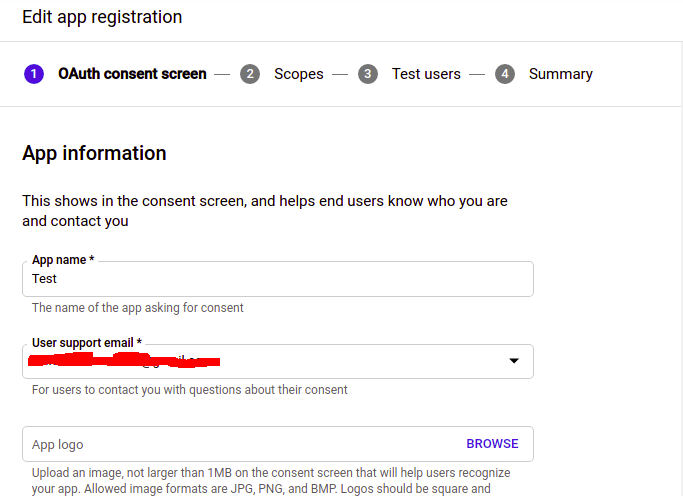Click the step 4 number circle
This screenshot has height=496, width=683.
point(505,74)
